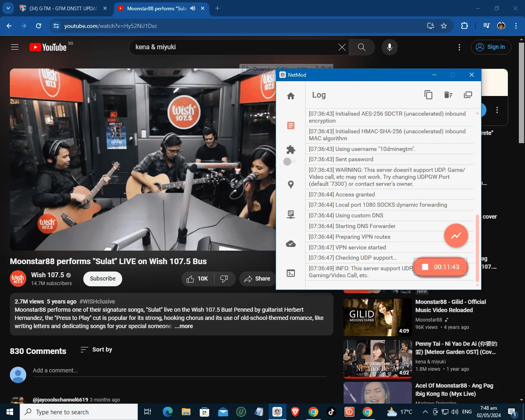Share the Moonstar88 video
This screenshot has width=525, height=420.
257,279
